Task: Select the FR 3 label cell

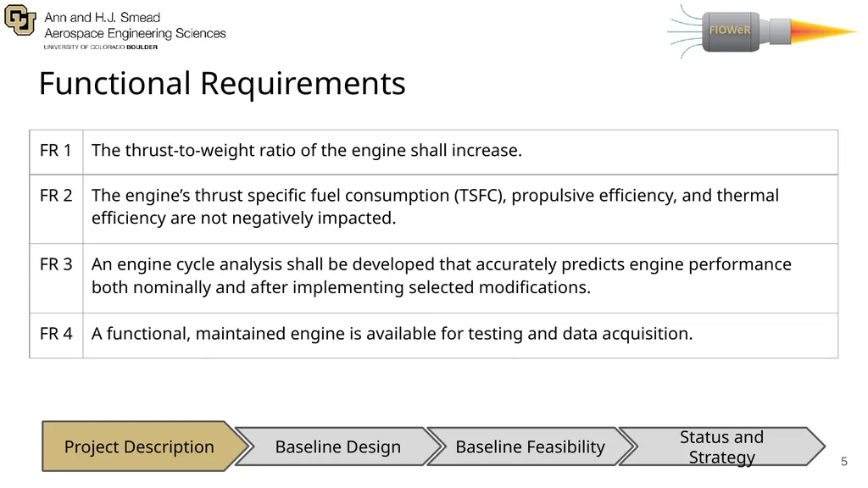Action: (56, 278)
